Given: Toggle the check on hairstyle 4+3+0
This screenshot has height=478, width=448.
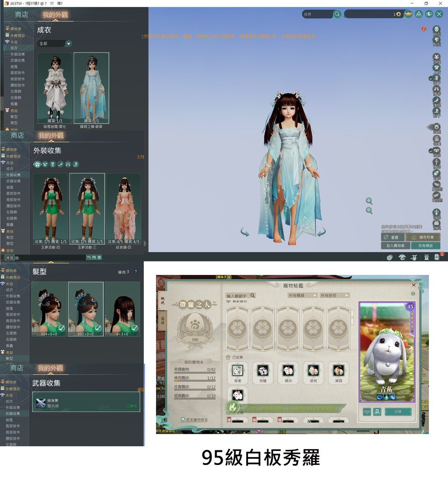Looking at the screenshot, I should pyautogui.click(x=135, y=328).
